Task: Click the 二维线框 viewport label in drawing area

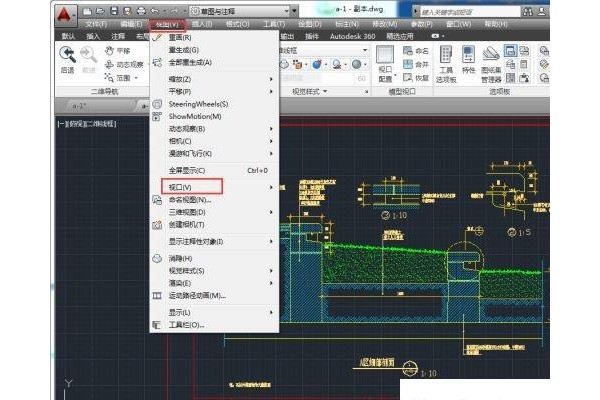Action: tap(100, 124)
